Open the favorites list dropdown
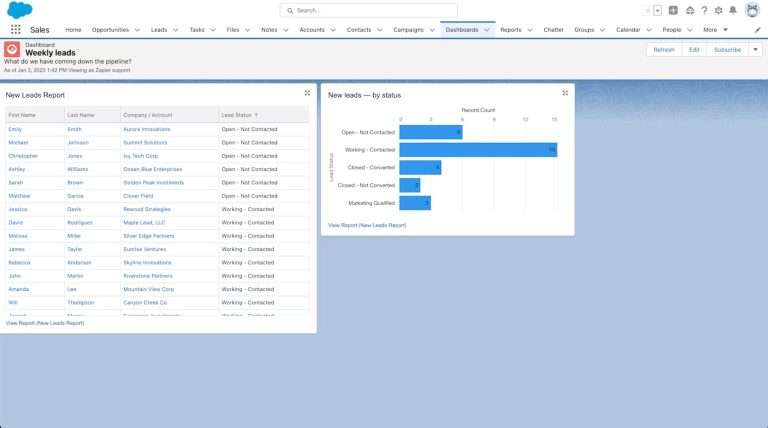768x428 pixels. click(x=658, y=10)
